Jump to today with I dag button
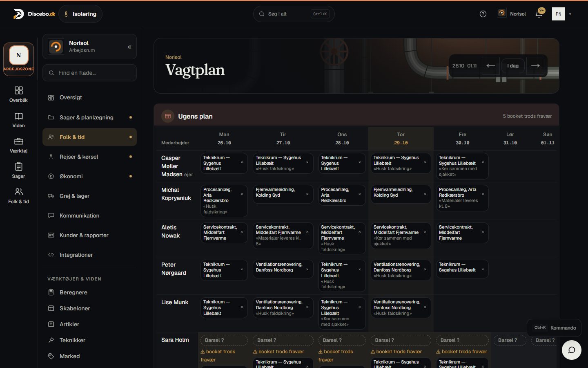The height and width of the screenshot is (368, 588). click(x=513, y=65)
